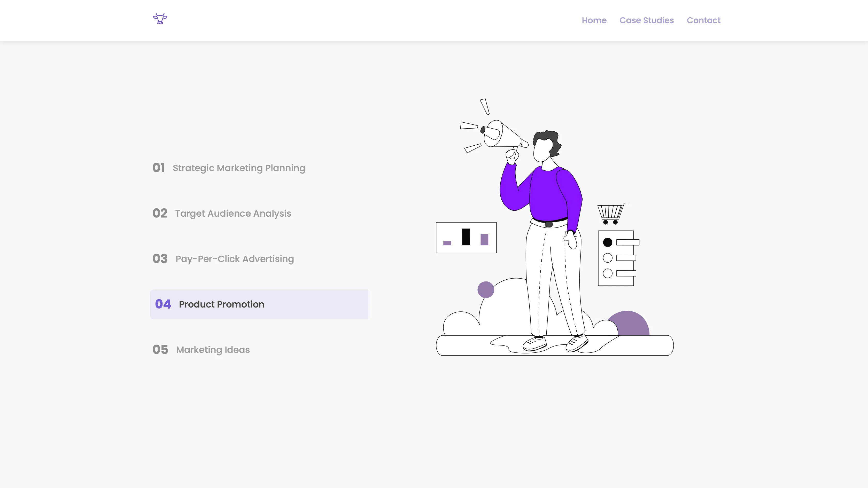Screen dimensions: 868x488
Task: Select the highlighted 04 Product Promotion tab
Action: pos(259,304)
